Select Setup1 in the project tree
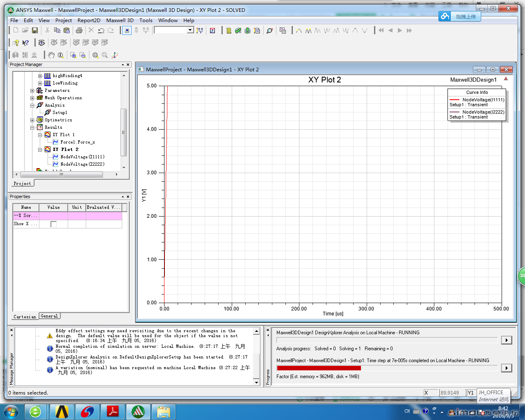 [x=60, y=112]
